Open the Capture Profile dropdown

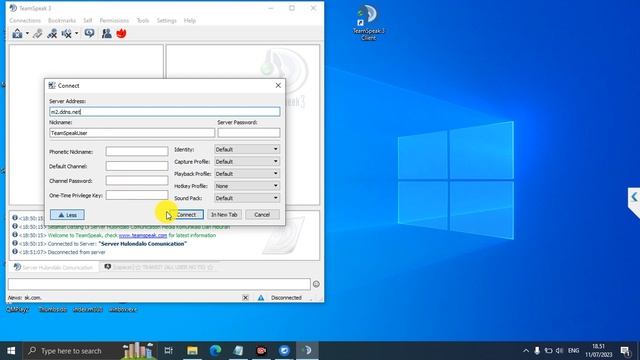point(247,162)
